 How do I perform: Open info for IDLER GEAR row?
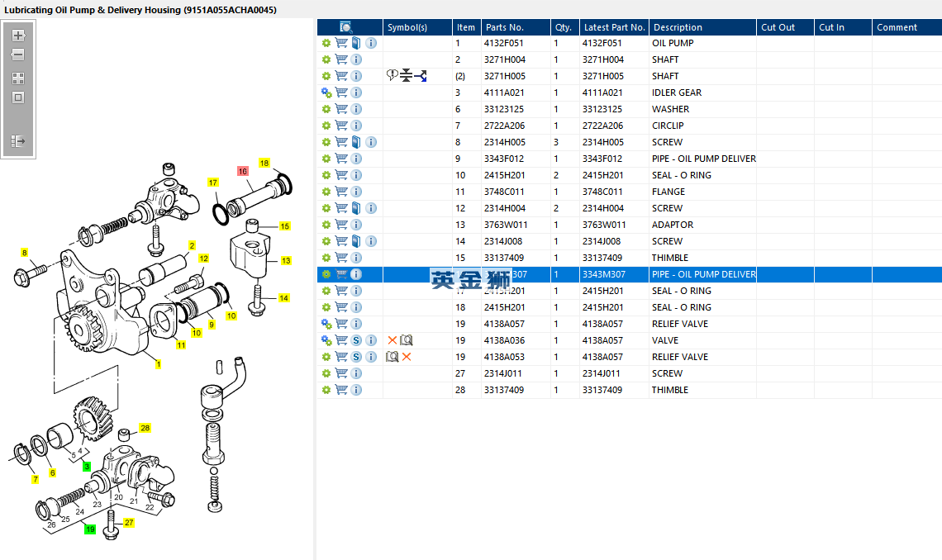click(356, 93)
